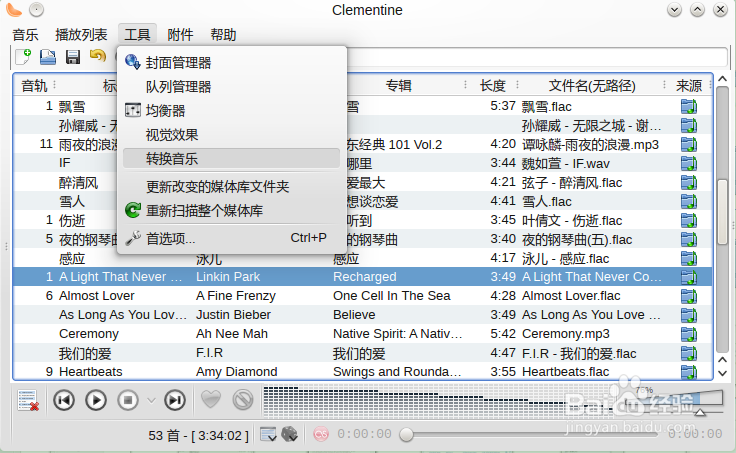Select the Ah Nee Mah artist cell
This screenshot has width=736, height=453.
tap(232, 334)
